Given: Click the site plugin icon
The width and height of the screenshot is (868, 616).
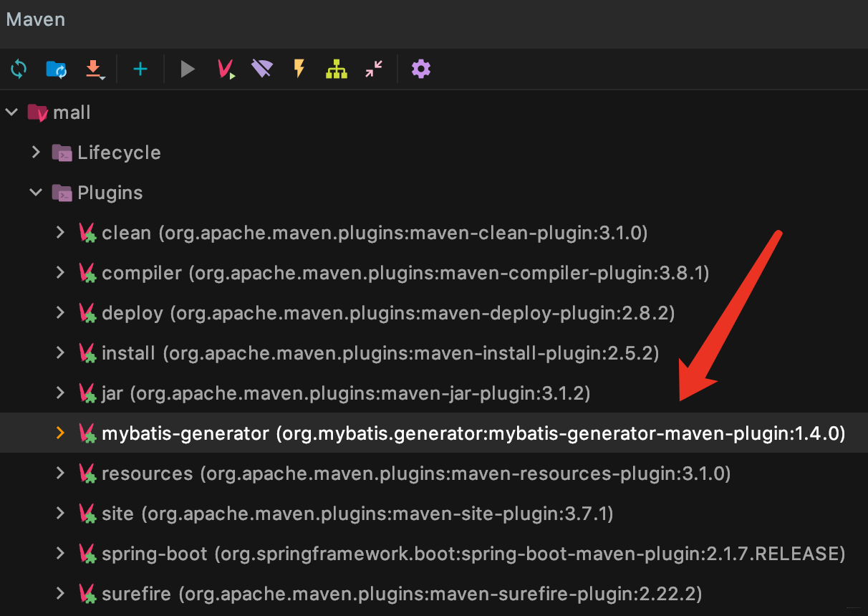Looking at the screenshot, I should point(87,514).
